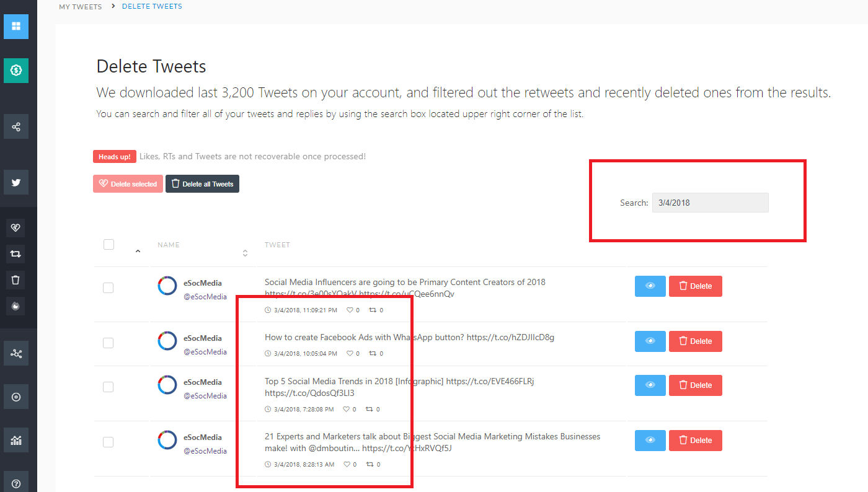Open the Twitter bird sidebar icon
Image resolution: width=868 pixels, height=492 pixels.
(16, 183)
